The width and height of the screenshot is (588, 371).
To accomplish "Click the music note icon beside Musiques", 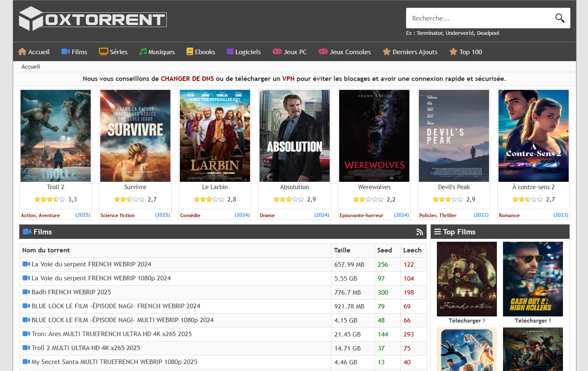I will pyautogui.click(x=142, y=52).
